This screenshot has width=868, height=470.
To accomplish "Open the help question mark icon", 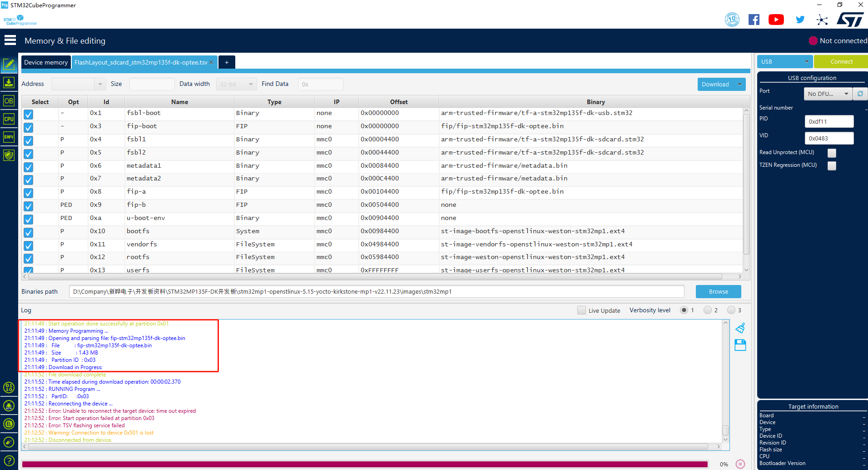I will (9, 460).
